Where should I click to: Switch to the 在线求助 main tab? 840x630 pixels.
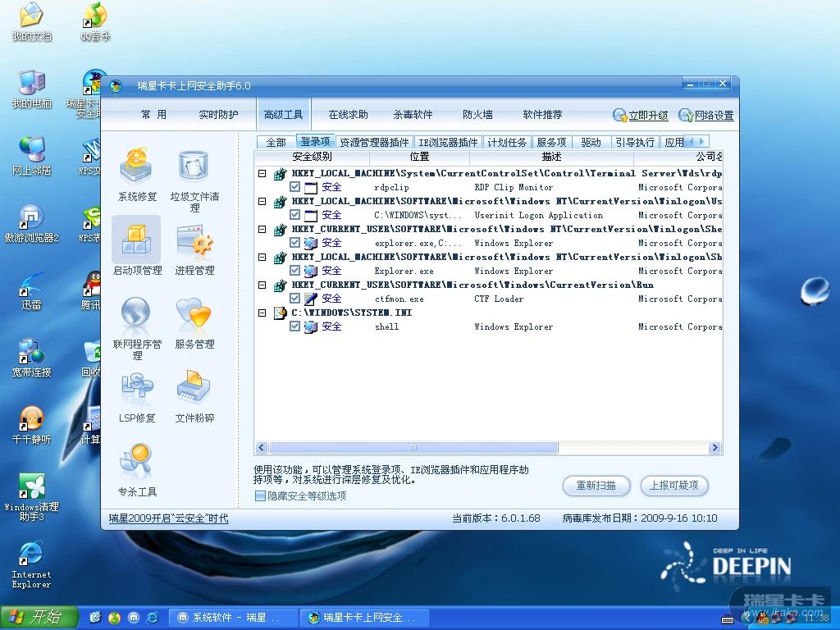tap(348, 115)
